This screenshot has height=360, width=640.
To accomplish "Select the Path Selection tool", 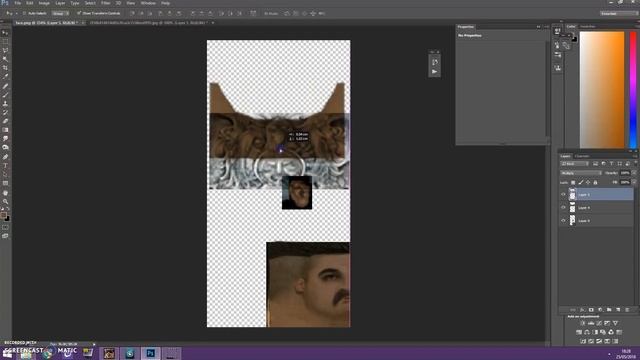I will tap(5, 174).
